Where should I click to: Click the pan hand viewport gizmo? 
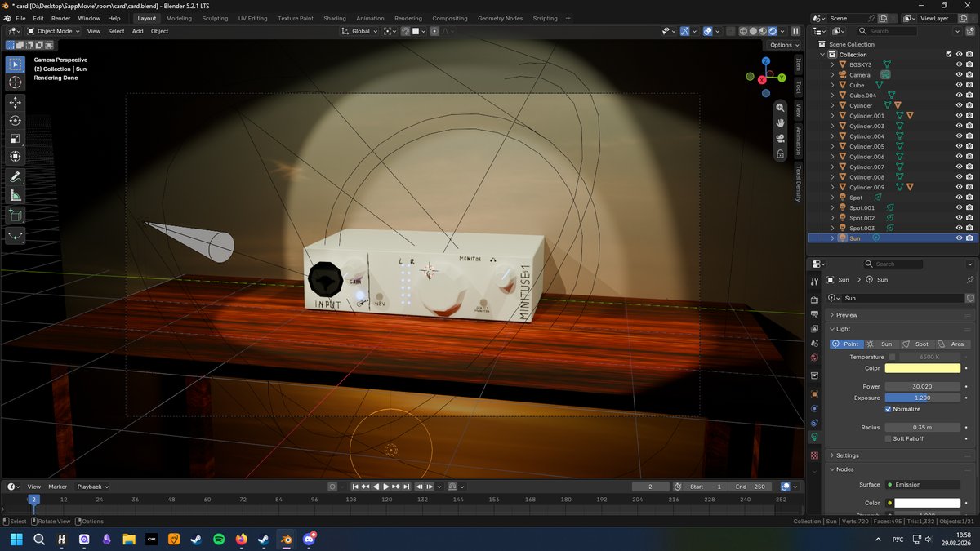780,122
